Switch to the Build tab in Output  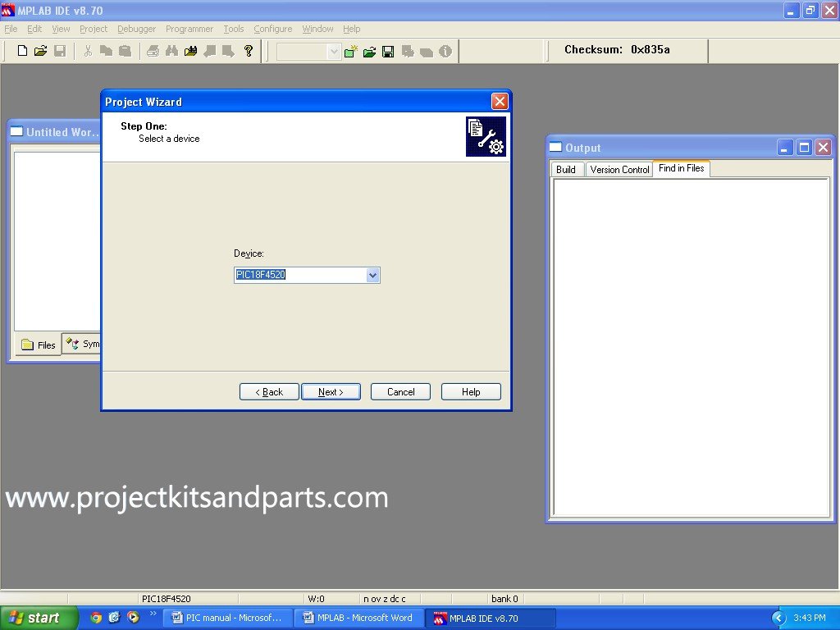coord(566,169)
